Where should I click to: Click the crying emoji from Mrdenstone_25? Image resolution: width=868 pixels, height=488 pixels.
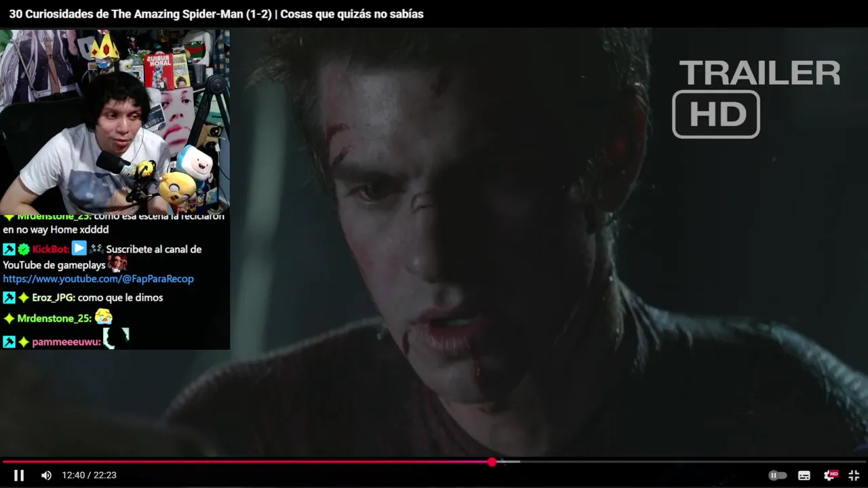click(x=104, y=317)
